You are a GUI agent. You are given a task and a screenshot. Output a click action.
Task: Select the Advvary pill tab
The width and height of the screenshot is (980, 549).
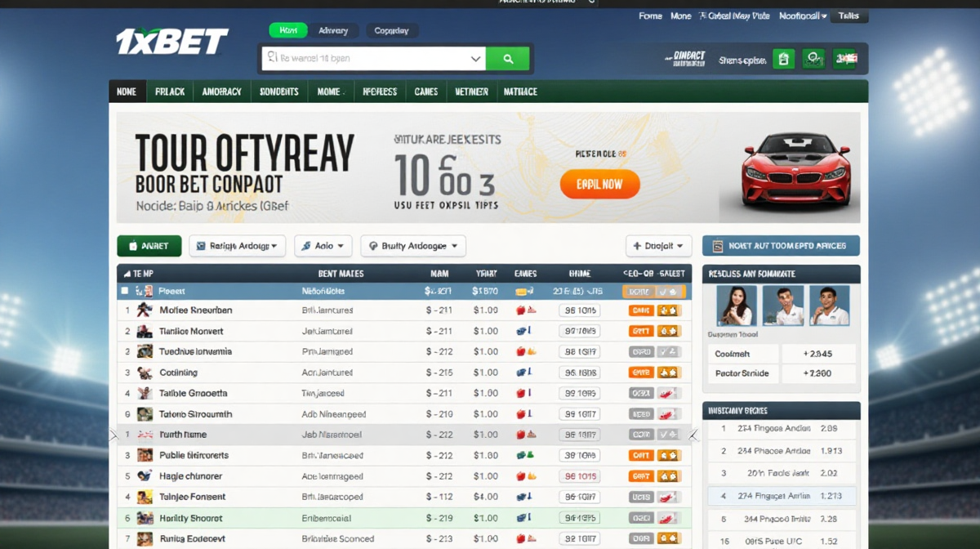(333, 30)
